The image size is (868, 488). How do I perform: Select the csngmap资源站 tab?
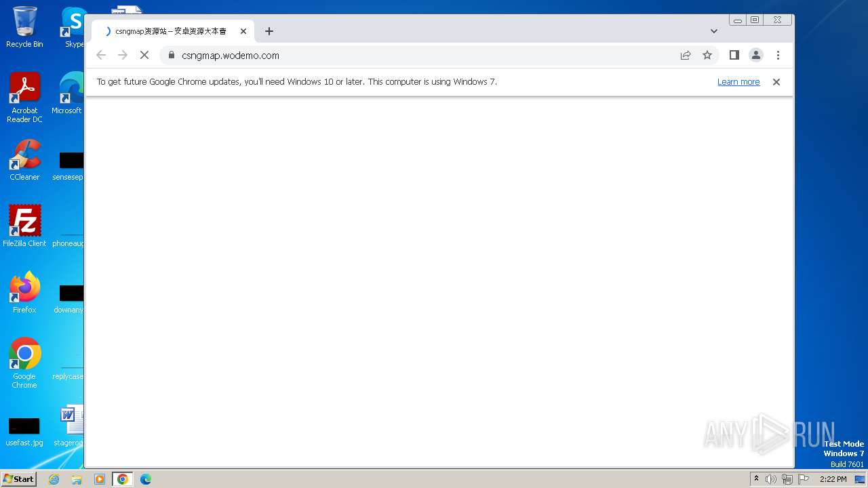click(172, 31)
